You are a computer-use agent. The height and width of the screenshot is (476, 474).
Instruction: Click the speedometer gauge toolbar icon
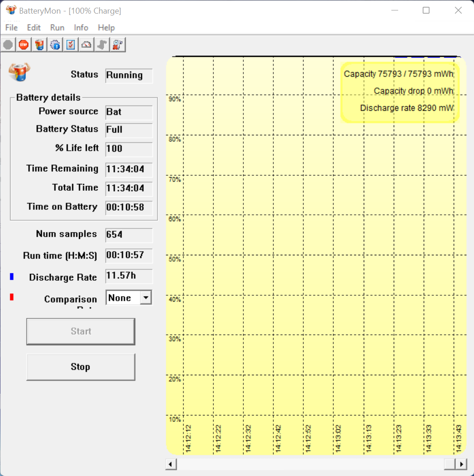(86, 45)
